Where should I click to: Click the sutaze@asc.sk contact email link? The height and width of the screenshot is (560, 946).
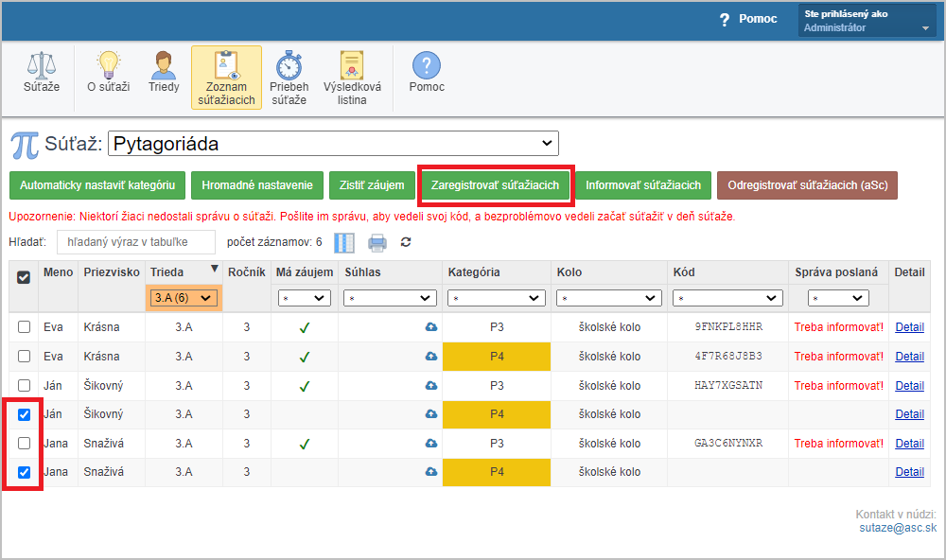[898, 528]
